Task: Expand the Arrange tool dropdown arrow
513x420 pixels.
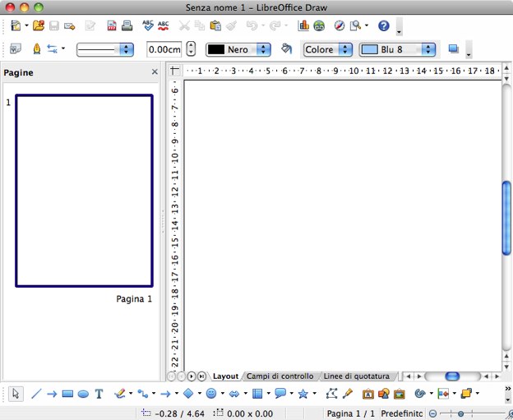Action: click(478, 393)
